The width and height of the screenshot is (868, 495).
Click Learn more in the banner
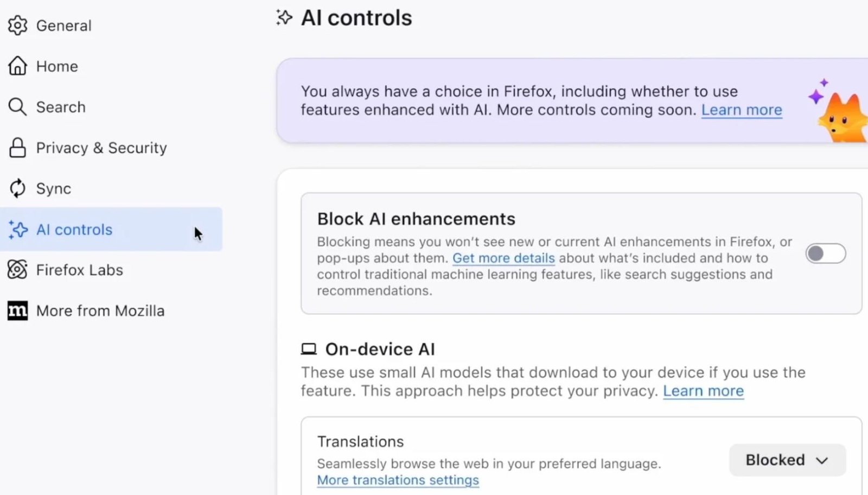point(742,110)
